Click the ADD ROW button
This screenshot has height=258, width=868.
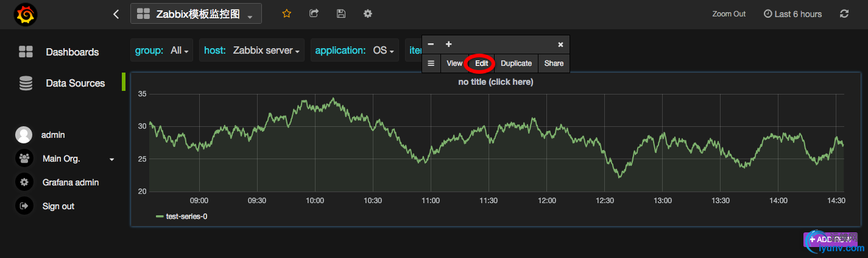click(x=830, y=240)
